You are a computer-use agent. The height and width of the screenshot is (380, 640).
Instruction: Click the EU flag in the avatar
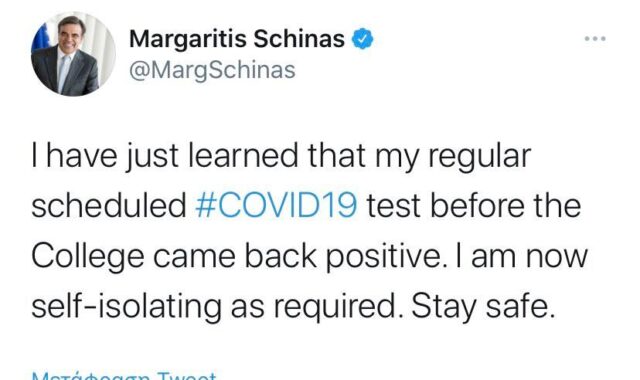40,39
